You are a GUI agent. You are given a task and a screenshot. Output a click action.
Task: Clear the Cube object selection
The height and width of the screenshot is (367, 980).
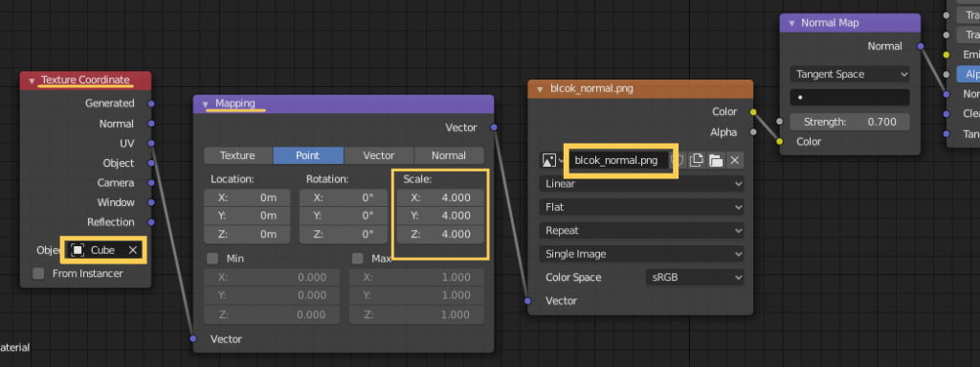tap(132, 250)
